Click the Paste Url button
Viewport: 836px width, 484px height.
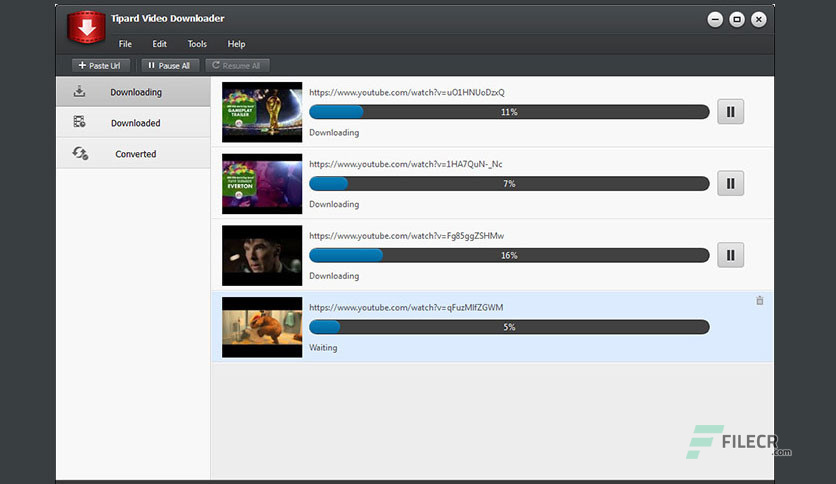[101, 66]
